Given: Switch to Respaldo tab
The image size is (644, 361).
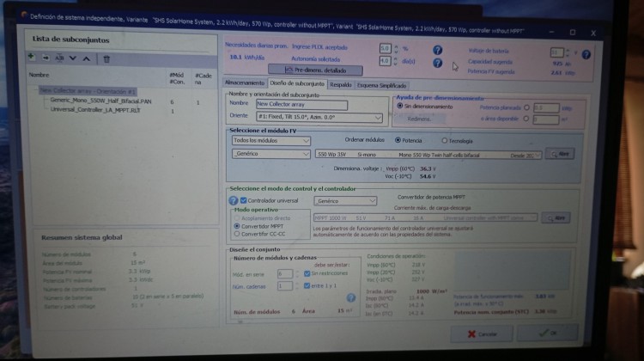Looking at the screenshot, I should [x=341, y=85].
